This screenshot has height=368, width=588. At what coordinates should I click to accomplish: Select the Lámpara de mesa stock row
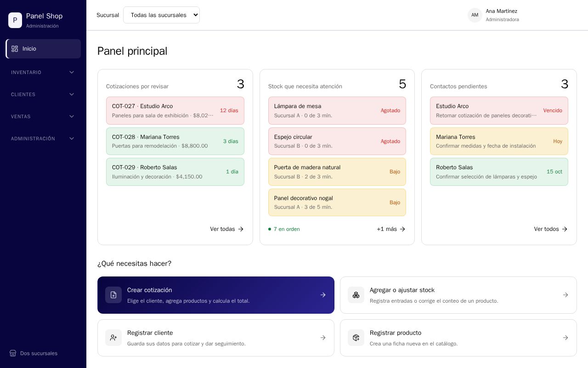pyautogui.click(x=337, y=110)
